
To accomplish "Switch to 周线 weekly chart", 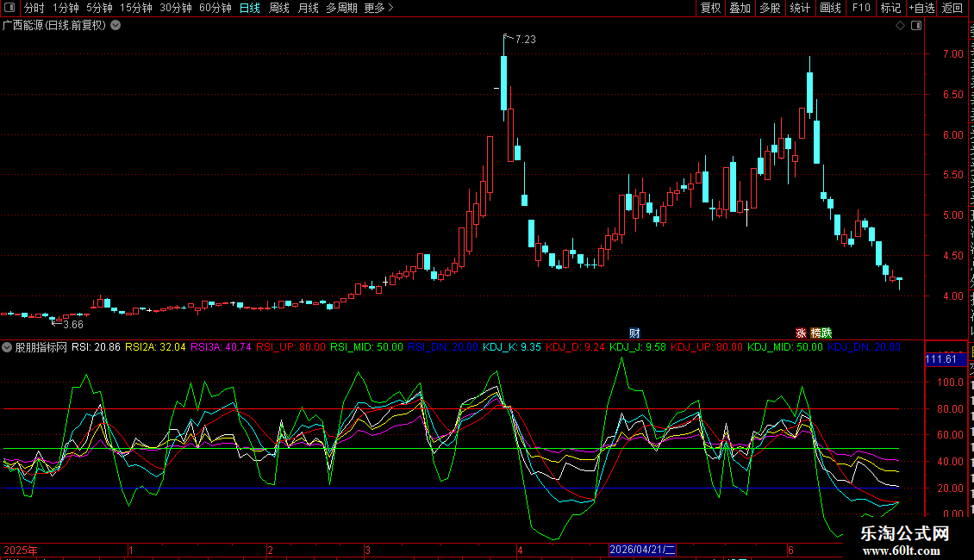I will point(279,8).
